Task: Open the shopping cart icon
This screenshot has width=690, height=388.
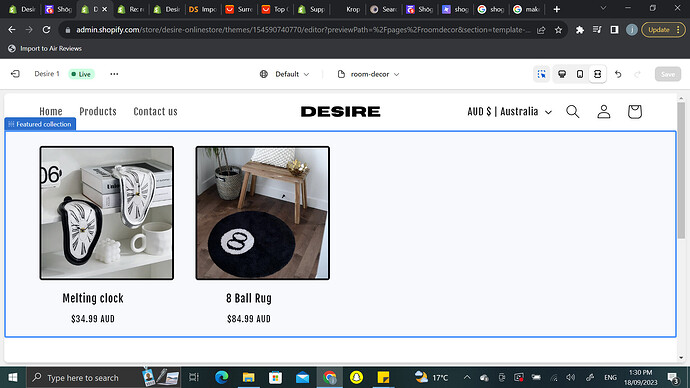Action: click(x=635, y=112)
